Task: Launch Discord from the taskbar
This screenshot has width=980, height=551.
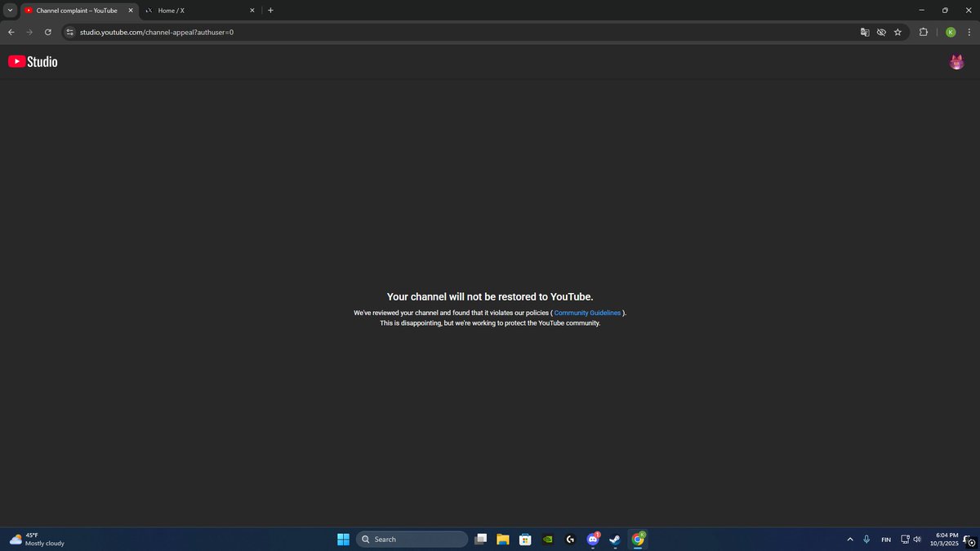Action: point(592,539)
